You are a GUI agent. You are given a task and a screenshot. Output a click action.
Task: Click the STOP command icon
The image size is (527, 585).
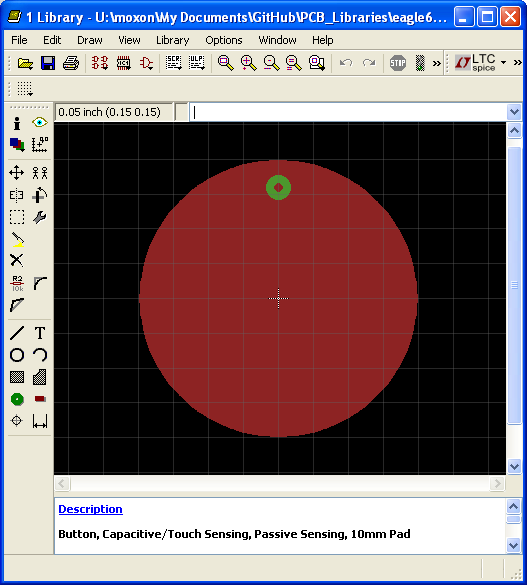pyautogui.click(x=398, y=63)
